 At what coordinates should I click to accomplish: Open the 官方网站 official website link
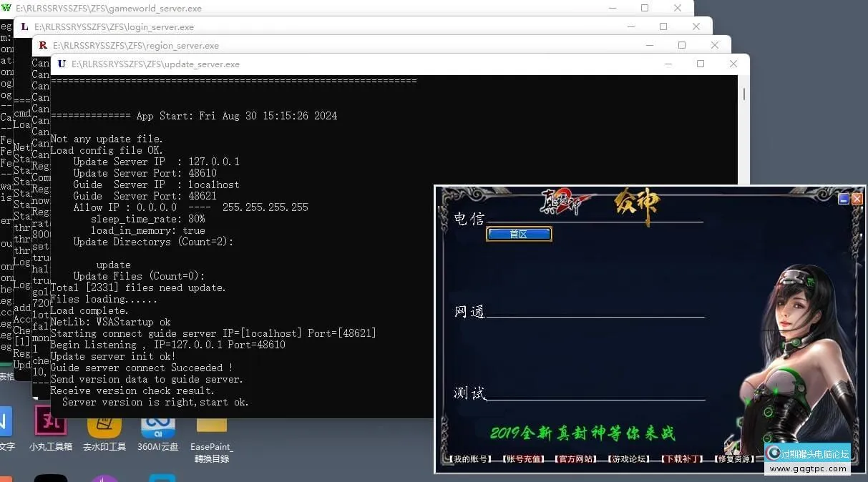(x=576, y=459)
